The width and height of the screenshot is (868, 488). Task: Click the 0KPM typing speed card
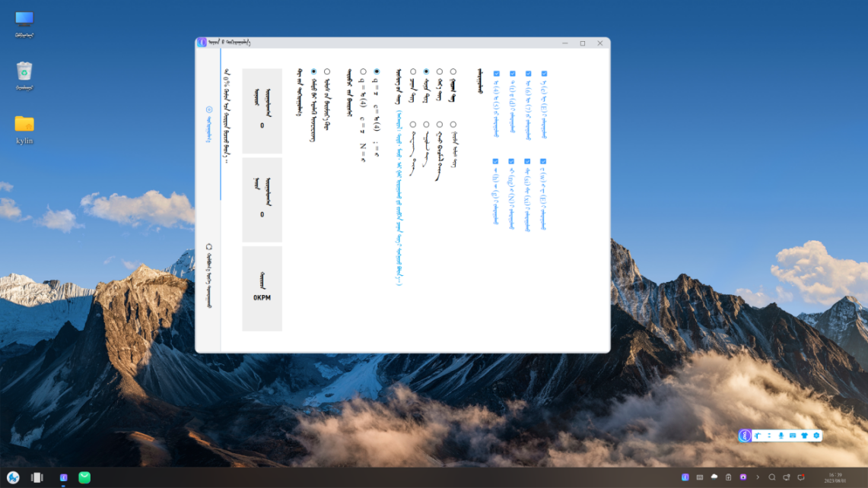tap(262, 289)
